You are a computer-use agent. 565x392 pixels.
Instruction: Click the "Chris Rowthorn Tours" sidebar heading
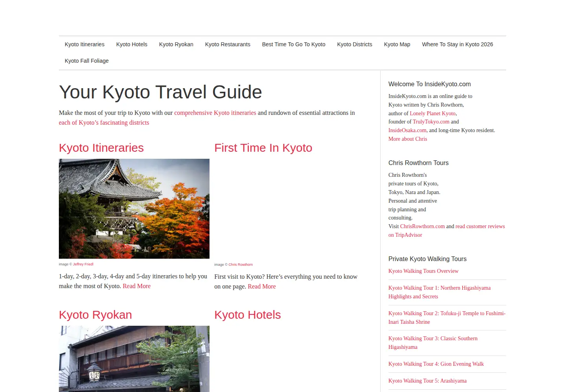(418, 163)
